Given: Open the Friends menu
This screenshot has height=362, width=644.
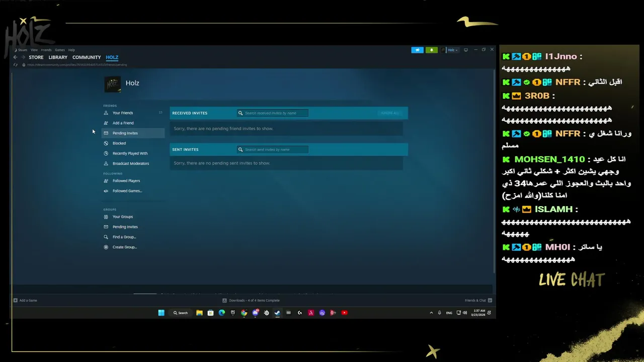Looking at the screenshot, I should (46, 50).
